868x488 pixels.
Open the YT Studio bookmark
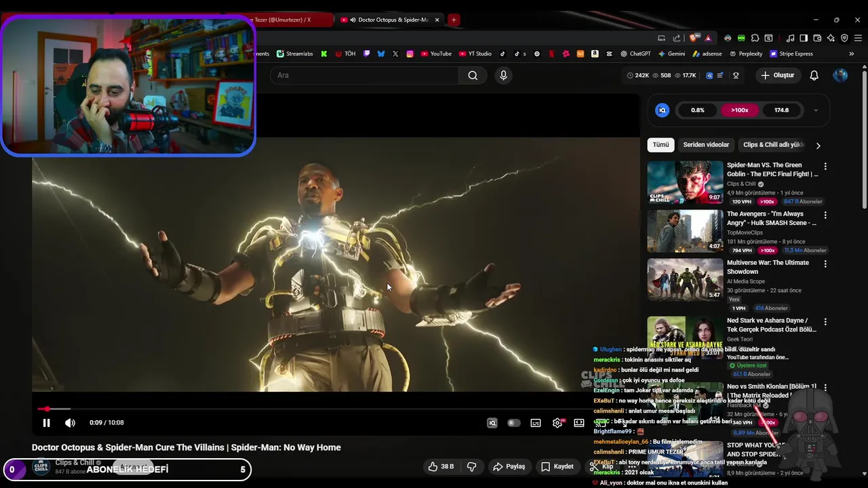pyautogui.click(x=475, y=54)
